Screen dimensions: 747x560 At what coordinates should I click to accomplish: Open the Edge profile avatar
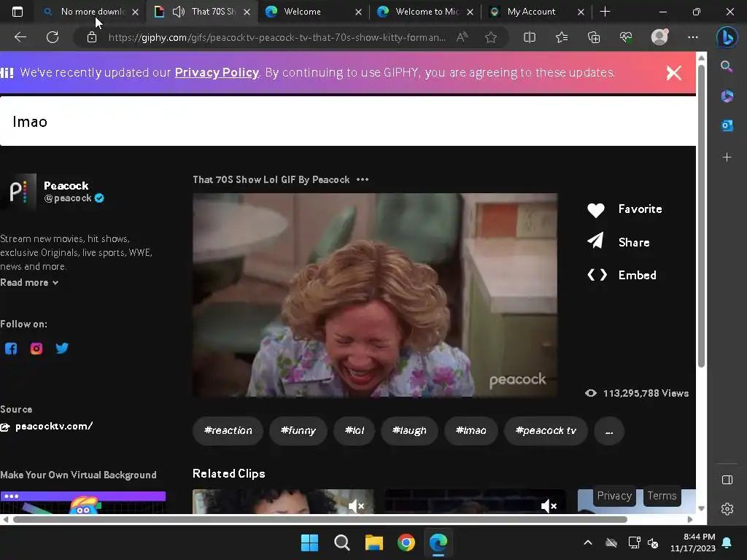pos(659,36)
